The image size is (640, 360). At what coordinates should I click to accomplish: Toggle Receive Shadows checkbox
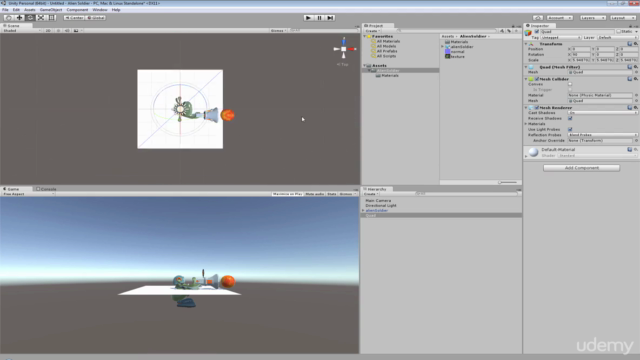570,118
